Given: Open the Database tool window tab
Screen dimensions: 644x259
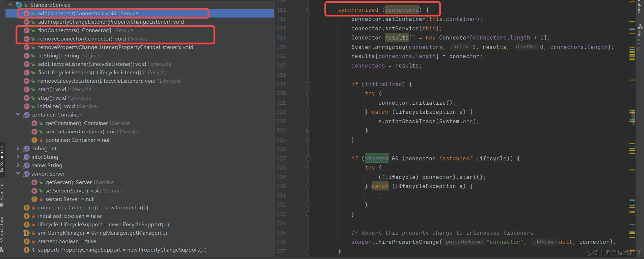Looking at the screenshot, I should (x=640, y=7).
